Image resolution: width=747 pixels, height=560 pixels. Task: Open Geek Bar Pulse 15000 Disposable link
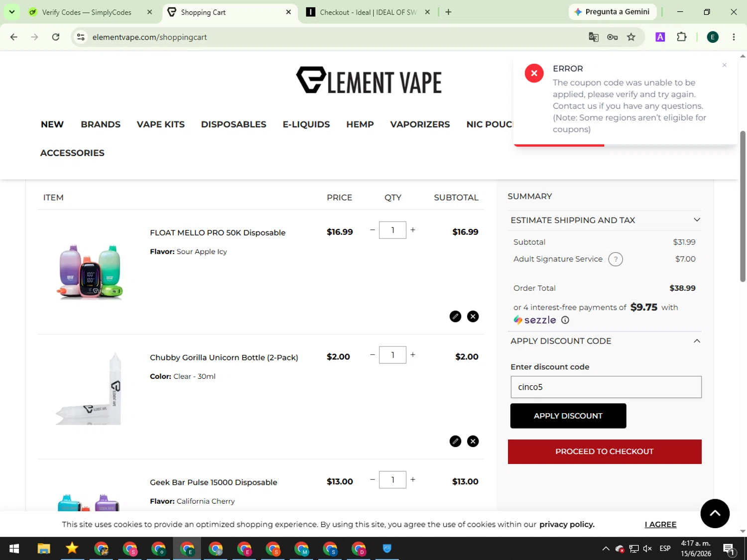pos(214,483)
